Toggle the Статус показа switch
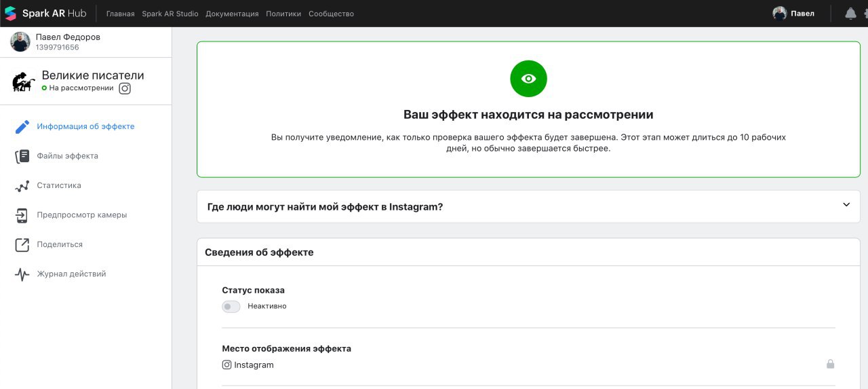This screenshot has width=868, height=389. pos(231,306)
